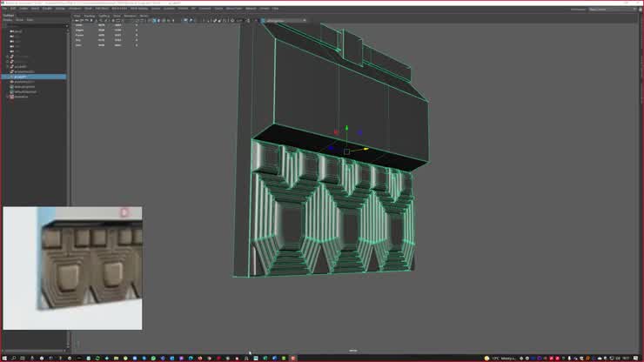This screenshot has height=362, width=644.
Task: Click the Outliner search field
Action: point(35,25)
